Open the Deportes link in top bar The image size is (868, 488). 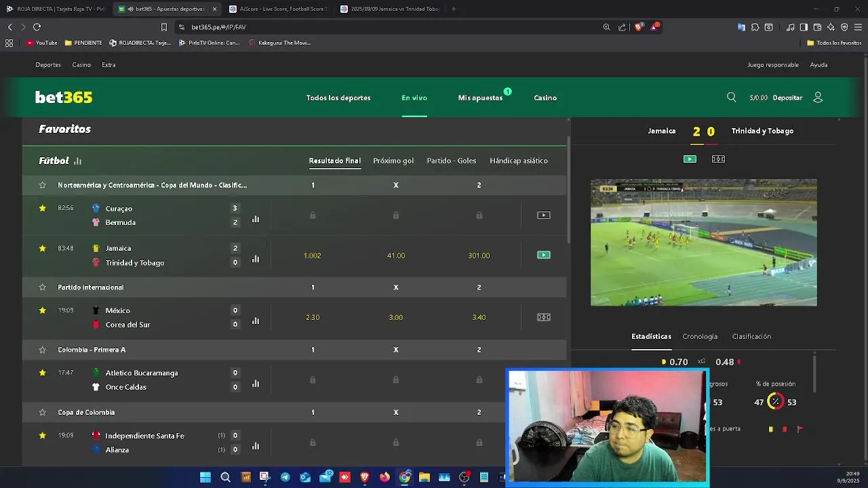(48, 65)
